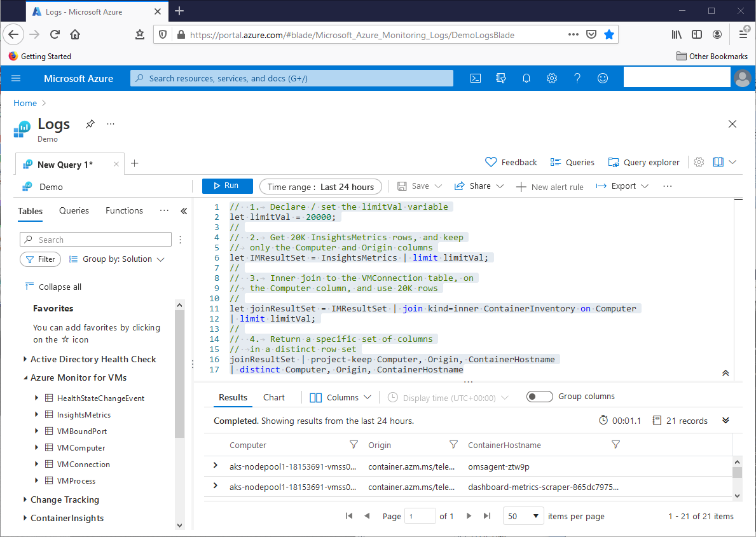Pin the Logs blade to dashboard

tap(90, 124)
